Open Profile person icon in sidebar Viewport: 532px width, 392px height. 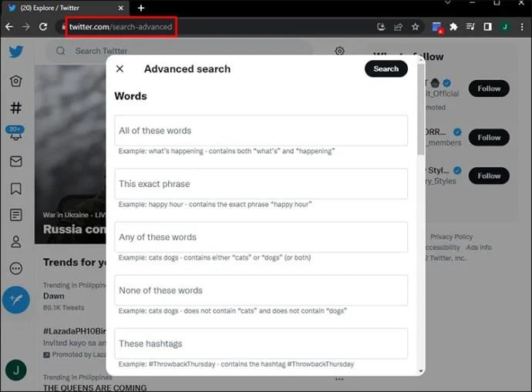[16, 242]
